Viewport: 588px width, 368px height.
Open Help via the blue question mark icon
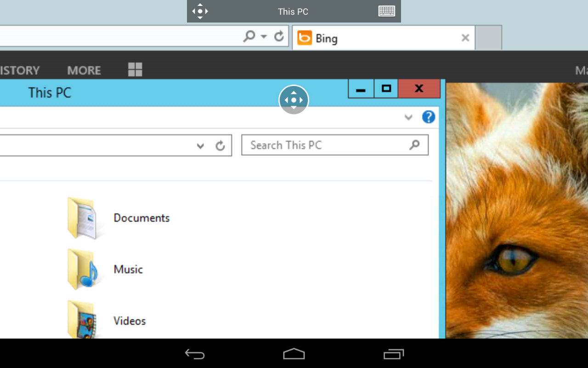(x=428, y=117)
